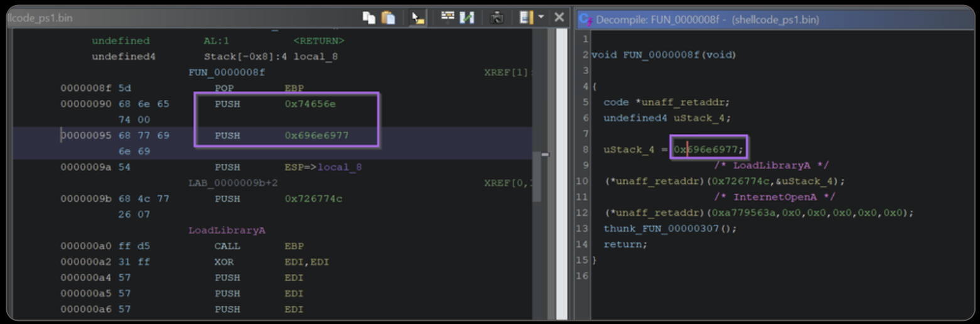Select the shellcode_ps1.bin listing title
980x324 pixels.
(39, 18)
